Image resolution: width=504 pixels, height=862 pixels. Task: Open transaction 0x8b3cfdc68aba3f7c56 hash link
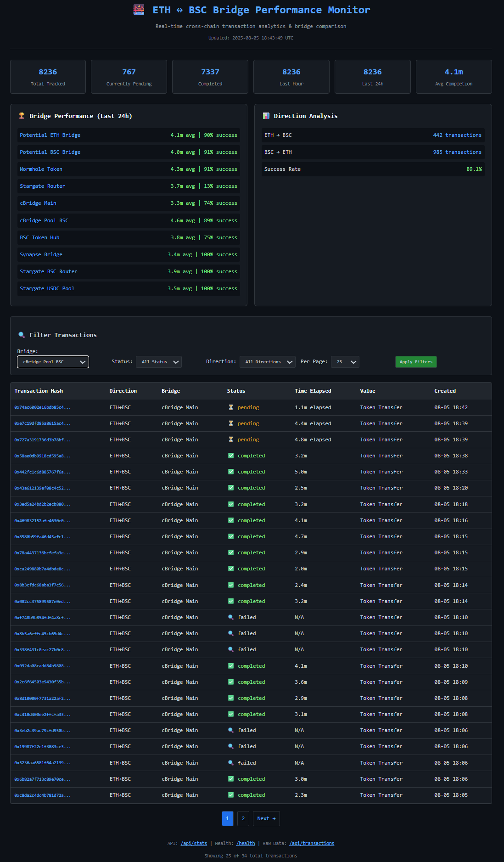(43, 585)
